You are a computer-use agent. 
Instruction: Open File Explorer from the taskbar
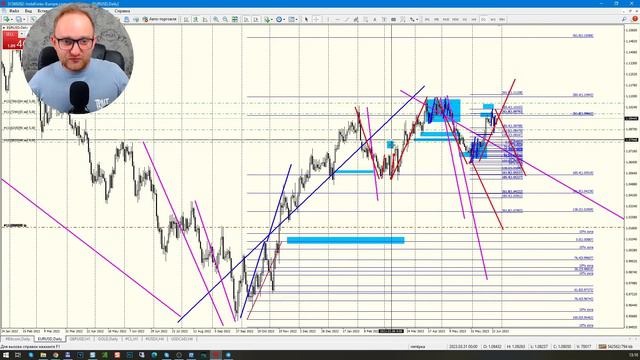tap(43, 355)
